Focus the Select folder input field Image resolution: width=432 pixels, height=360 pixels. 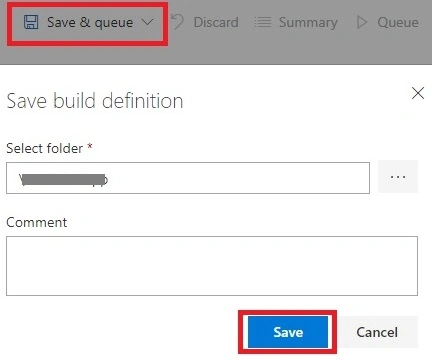tap(188, 178)
